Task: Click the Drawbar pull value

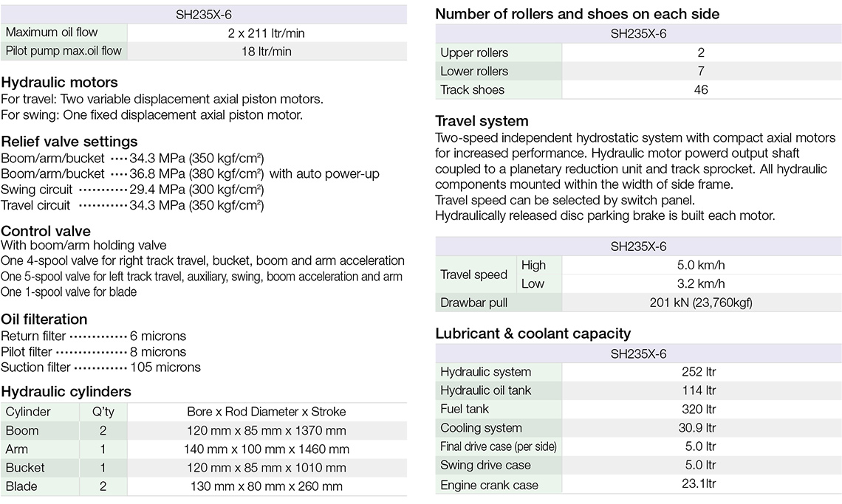Action: coord(700,303)
